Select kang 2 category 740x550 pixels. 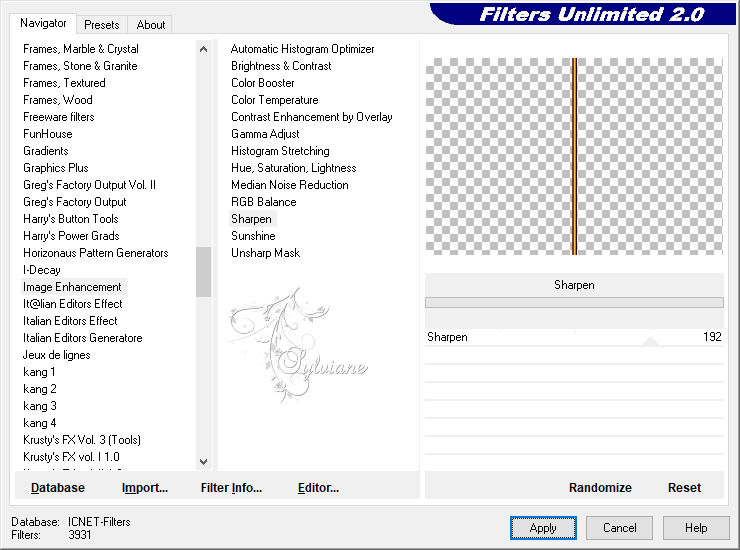tap(40, 389)
